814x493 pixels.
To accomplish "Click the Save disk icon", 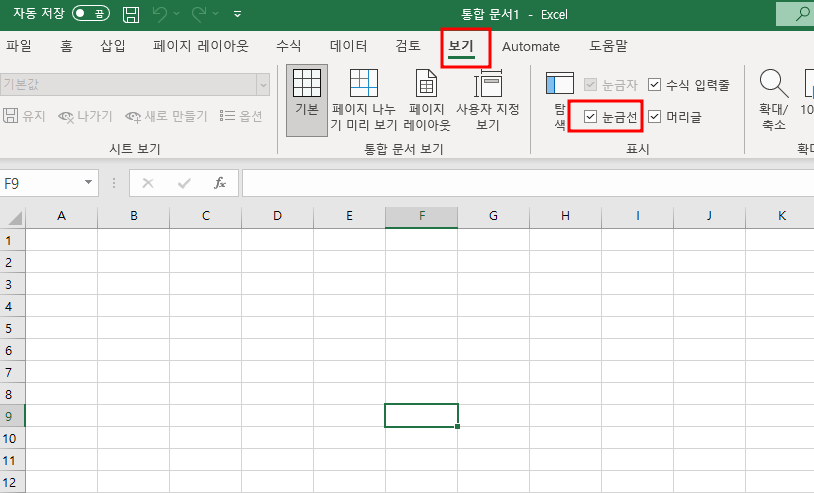I will [x=131, y=14].
